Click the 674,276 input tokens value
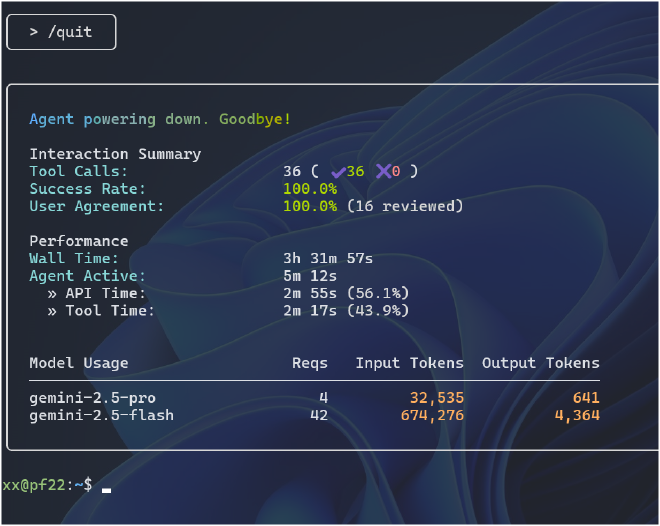660x526 pixels. pos(432,416)
